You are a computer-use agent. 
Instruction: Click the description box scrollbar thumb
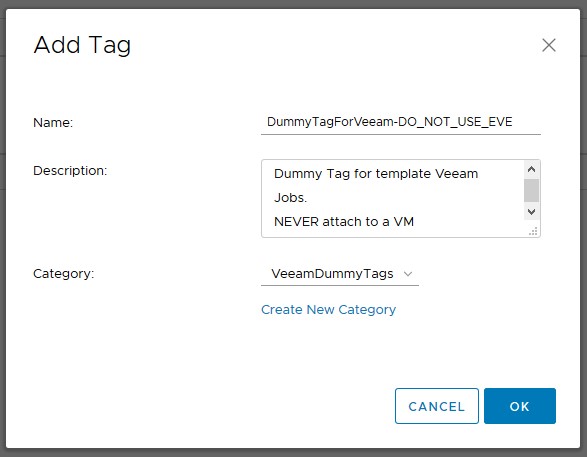coord(531,191)
